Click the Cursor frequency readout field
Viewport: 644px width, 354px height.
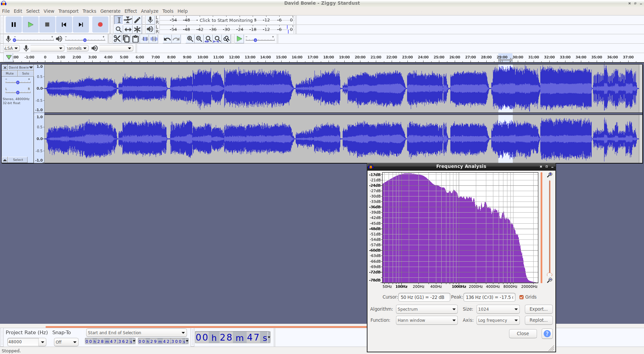424,297
